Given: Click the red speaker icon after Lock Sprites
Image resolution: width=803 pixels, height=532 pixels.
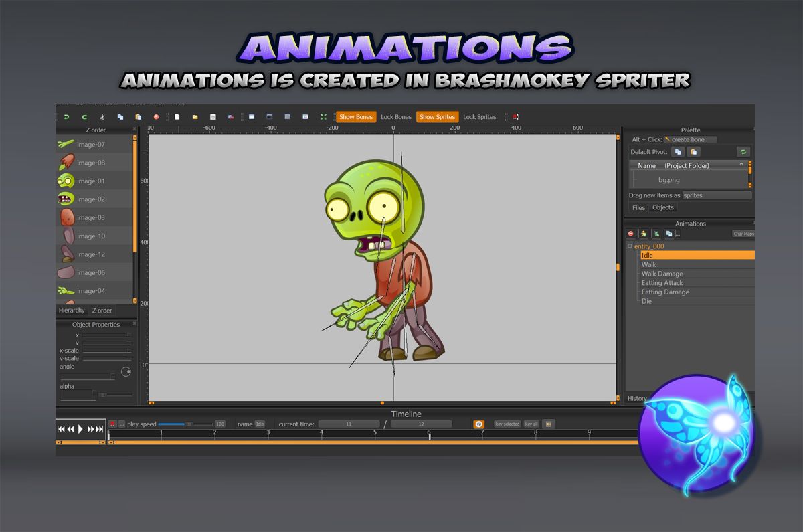Looking at the screenshot, I should (516, 117).
